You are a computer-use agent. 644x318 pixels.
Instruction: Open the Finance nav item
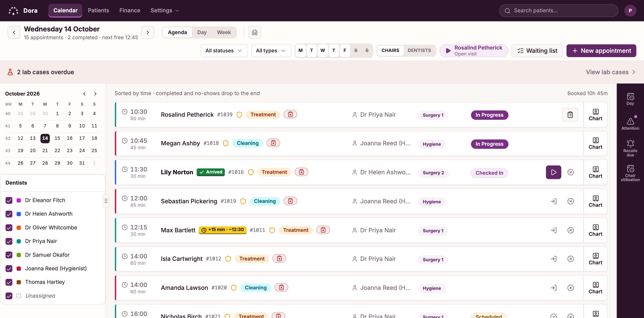tap(130, 10)
